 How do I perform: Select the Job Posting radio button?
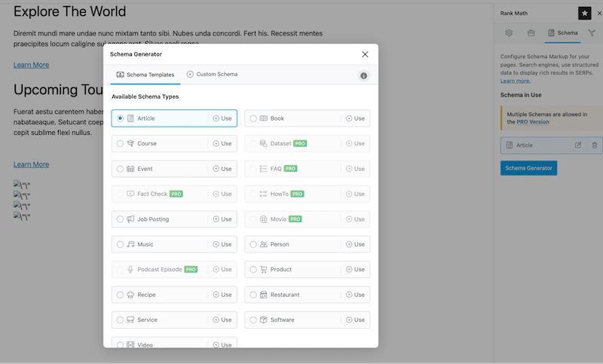[x=120, y=219]
